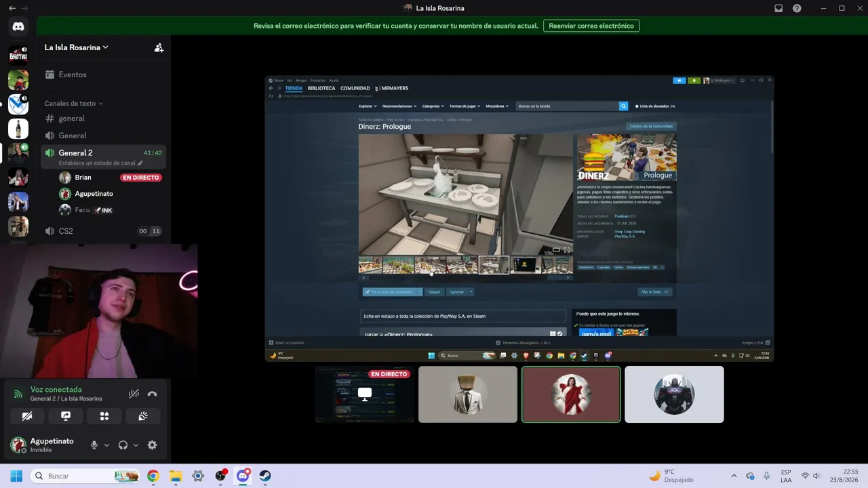Start an activity
This screenshot has height=488, width=868.
point(104,416)
